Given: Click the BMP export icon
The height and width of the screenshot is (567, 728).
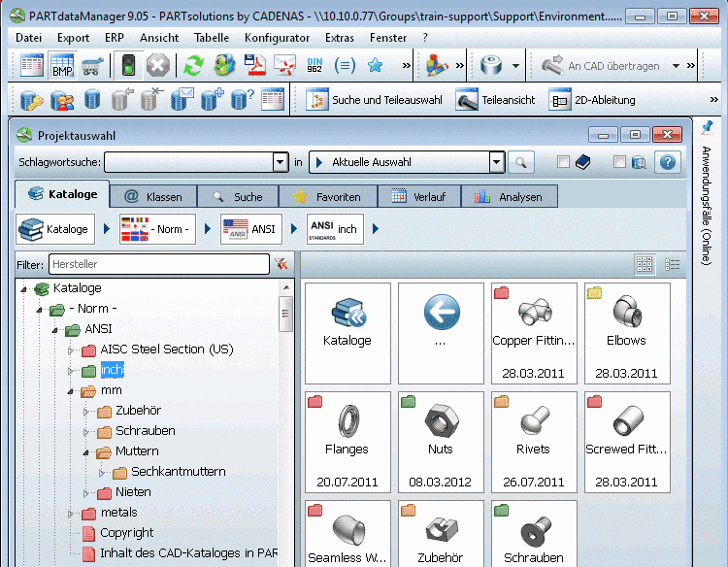Looking at the screenshot, I should 62,65.
